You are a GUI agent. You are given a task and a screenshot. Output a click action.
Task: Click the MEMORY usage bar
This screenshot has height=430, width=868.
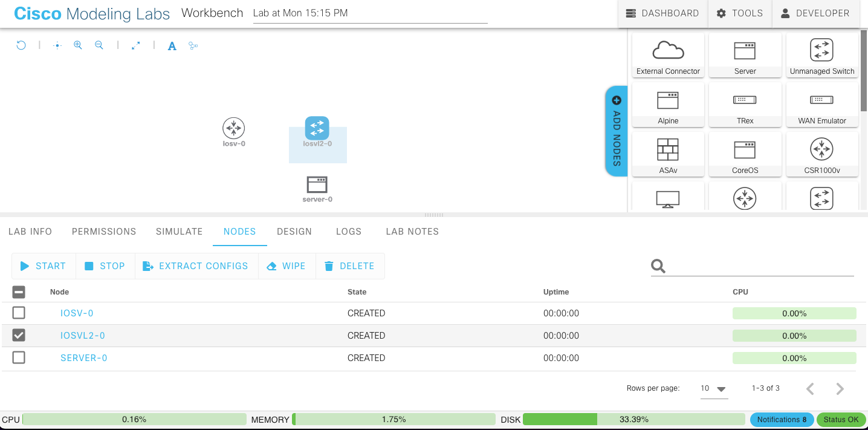click(x=394, y=419)
